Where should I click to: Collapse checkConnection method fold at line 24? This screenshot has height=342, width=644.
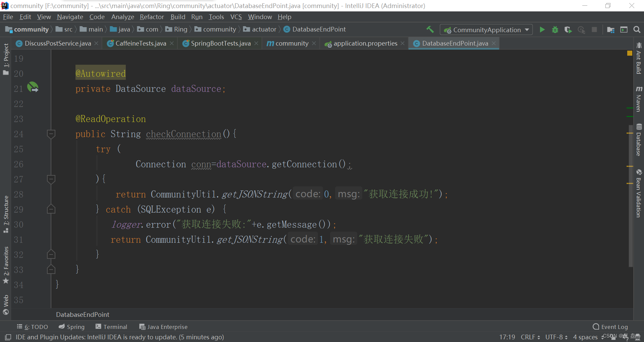51,134
